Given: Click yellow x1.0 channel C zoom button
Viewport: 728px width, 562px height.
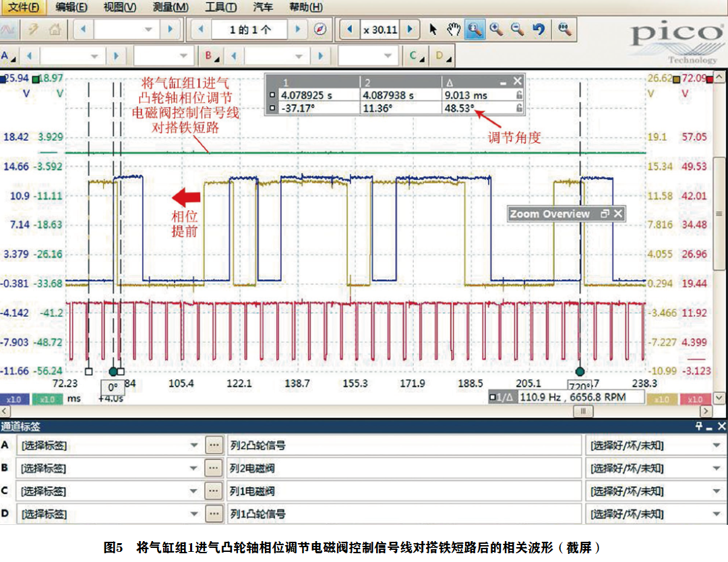Looking at the screenshot, I should point(662,399).
